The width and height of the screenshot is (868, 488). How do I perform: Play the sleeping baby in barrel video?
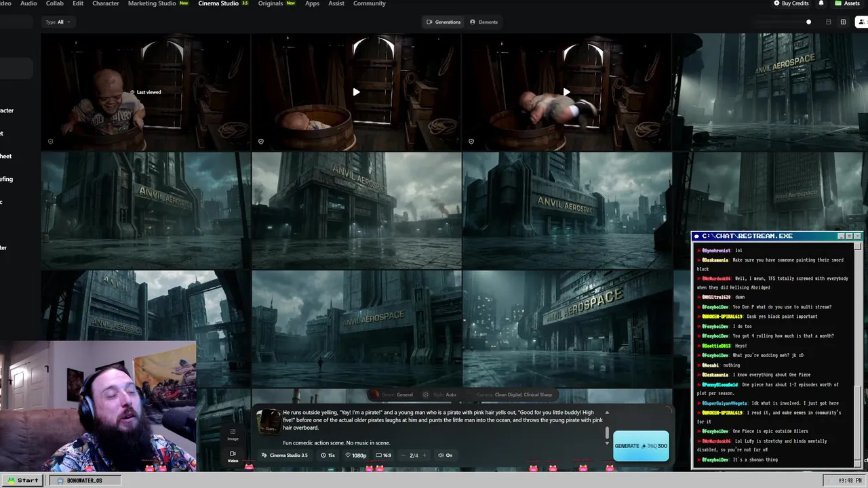[356, 92]
